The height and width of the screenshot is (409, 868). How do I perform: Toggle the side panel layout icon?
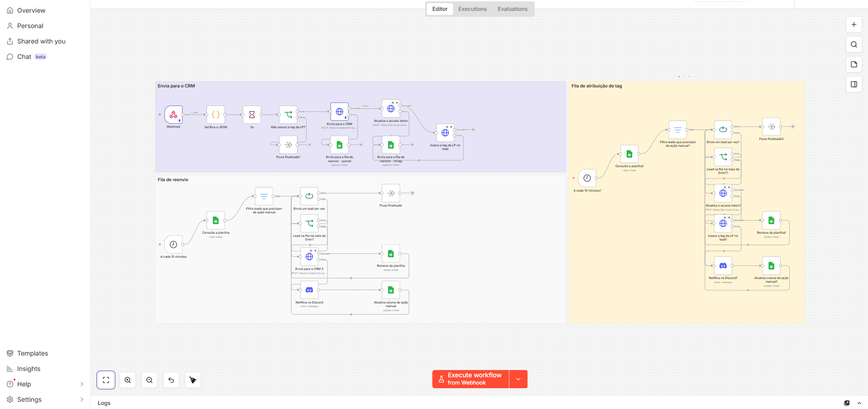[854, 84]
